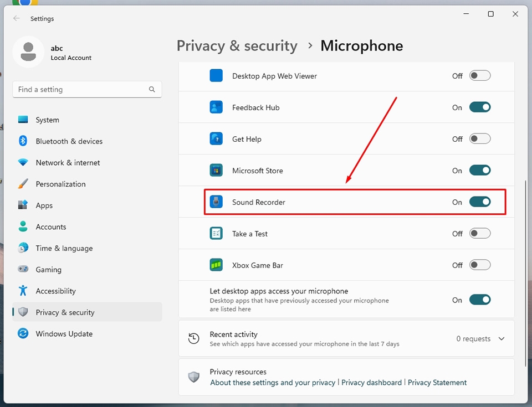The image size is (532, 407).
Task: Click the Find a setting search box
Action: pos(87,89)
